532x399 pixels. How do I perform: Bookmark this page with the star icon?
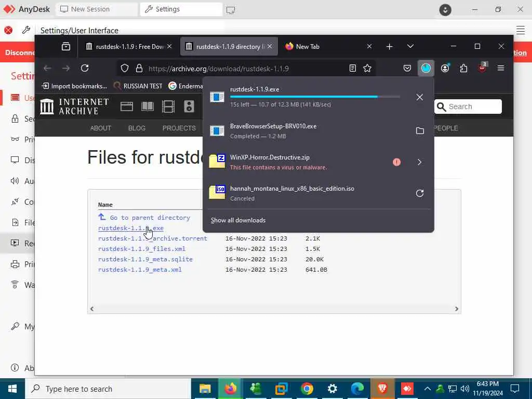coord(367,68)
